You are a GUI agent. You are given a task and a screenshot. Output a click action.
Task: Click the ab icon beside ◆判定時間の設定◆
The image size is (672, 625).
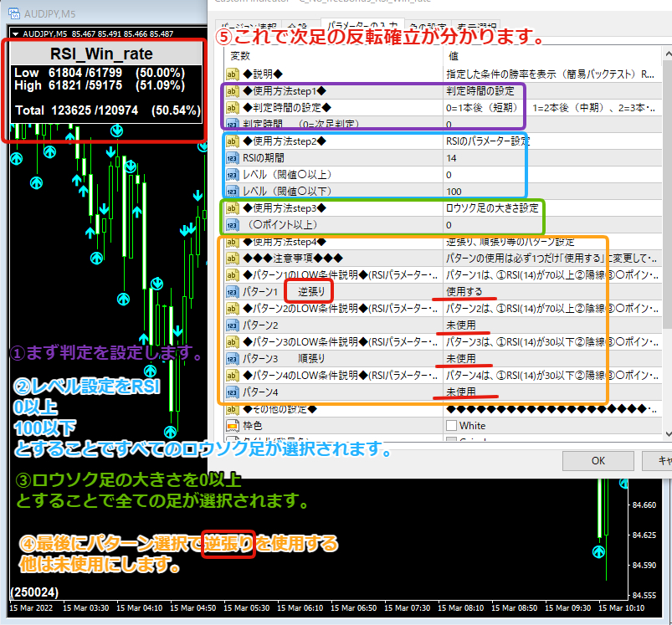click(x=232, y=108)
